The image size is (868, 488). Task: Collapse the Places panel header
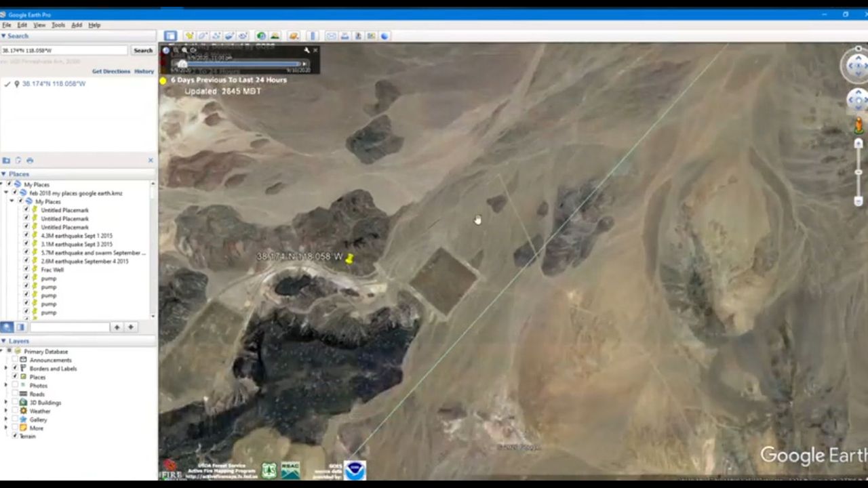point(4,174)
